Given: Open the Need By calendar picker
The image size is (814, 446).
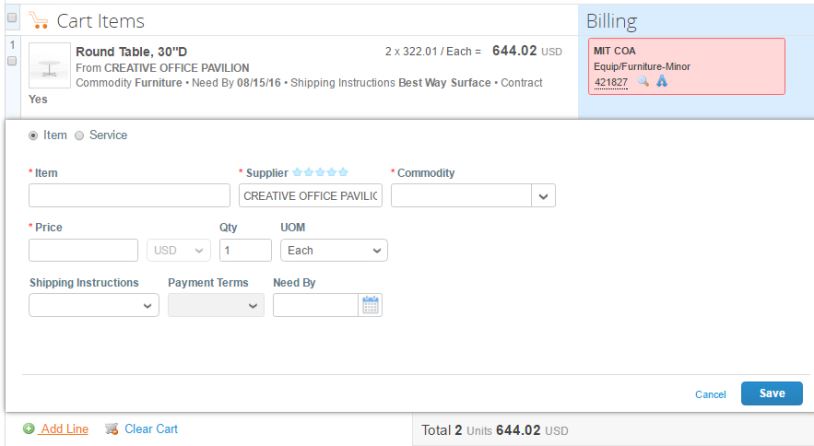Looking at the screenshot, I should click(x=371, y=306).
